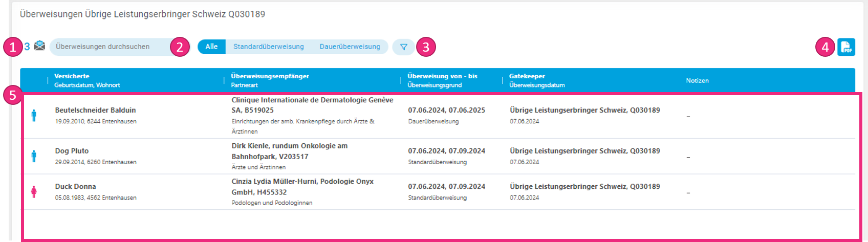
Task: Click Standardüberweisung reason in Duck Donna row
Action: pyautogui.click(x=437, y=197)
